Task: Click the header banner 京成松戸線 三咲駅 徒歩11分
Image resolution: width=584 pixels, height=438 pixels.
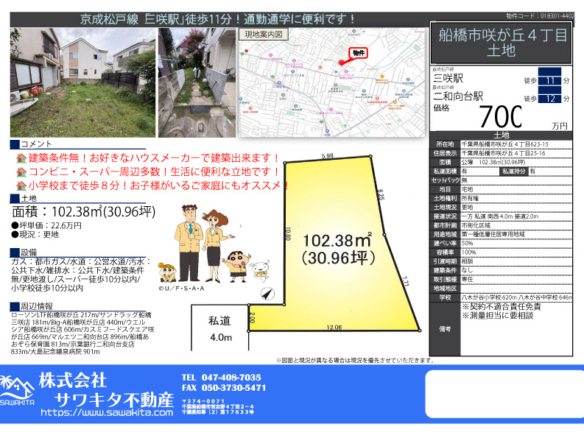Action: point(219,19)
